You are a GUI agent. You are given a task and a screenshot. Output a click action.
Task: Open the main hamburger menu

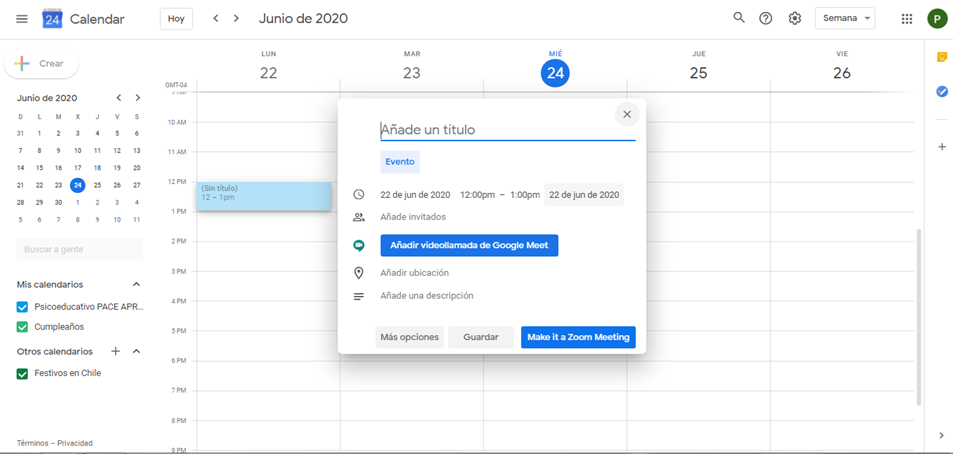click(22, 19)
